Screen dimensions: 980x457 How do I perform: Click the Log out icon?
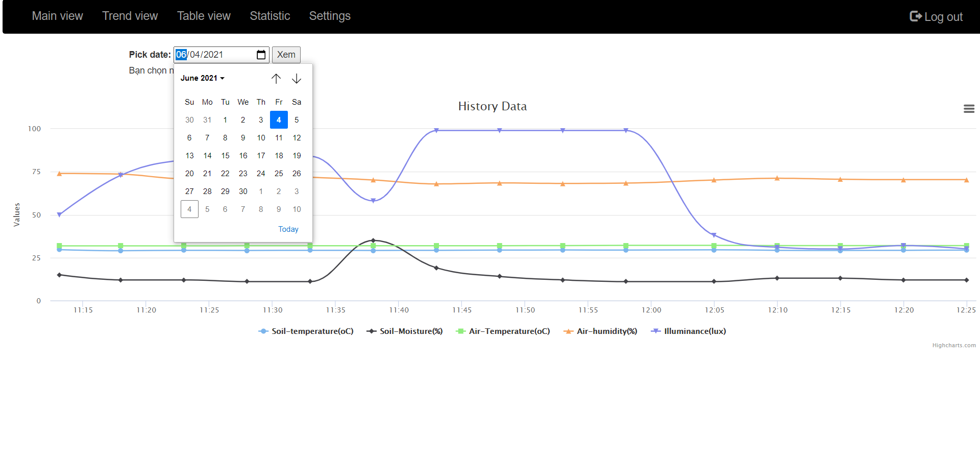[916, 16]
